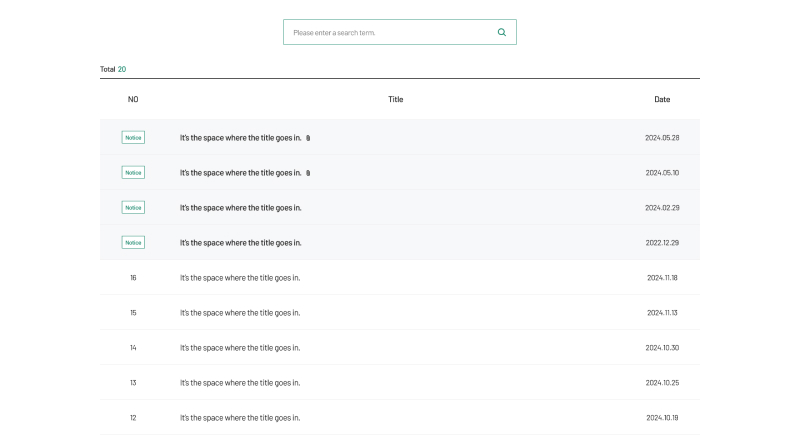Open post number 14 title
The width and height of the screenshot is (800, 448).
[240, 347]
